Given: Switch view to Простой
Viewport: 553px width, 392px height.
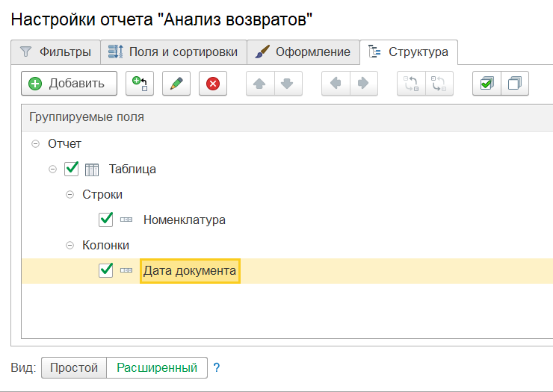Looking at the screenshot, I should 74,368.
